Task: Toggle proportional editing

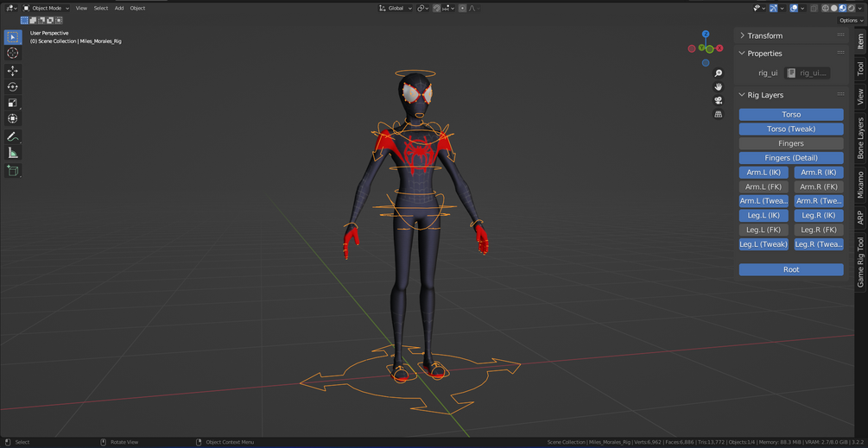Action: [462, 9]
